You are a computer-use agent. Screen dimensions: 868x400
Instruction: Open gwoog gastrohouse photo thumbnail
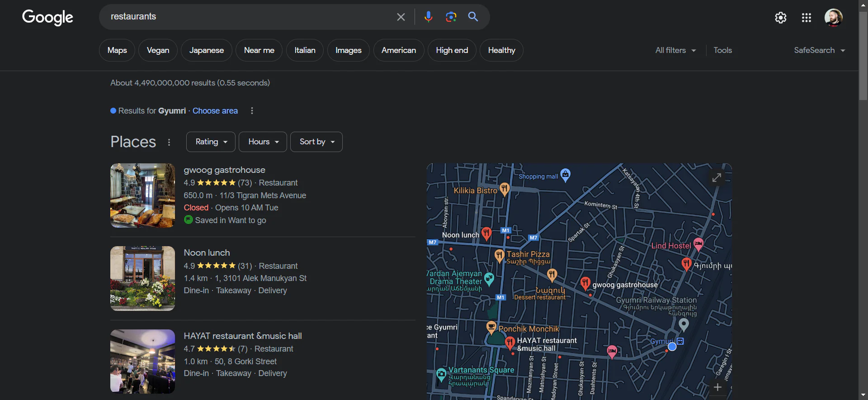coord(142,195)
